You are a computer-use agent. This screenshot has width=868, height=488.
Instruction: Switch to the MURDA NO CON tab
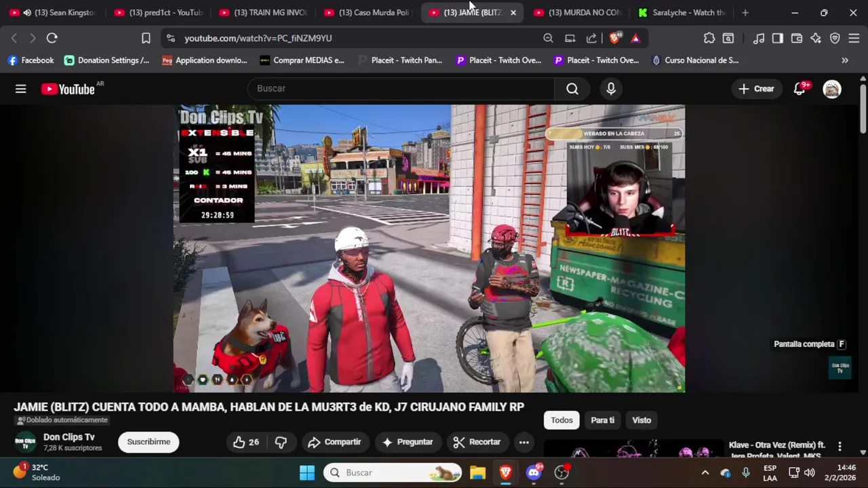(578, 12)
